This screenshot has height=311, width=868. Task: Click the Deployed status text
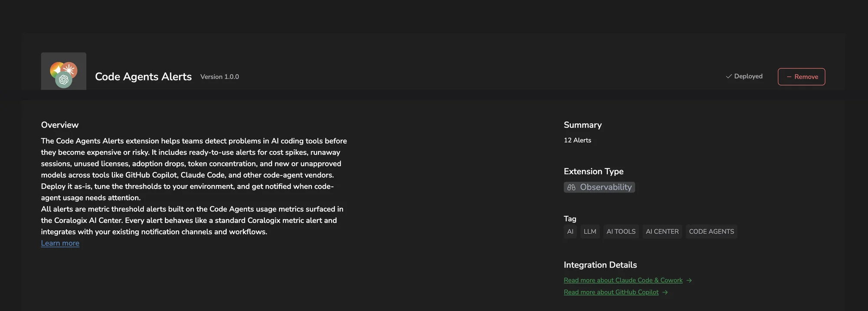748,76
